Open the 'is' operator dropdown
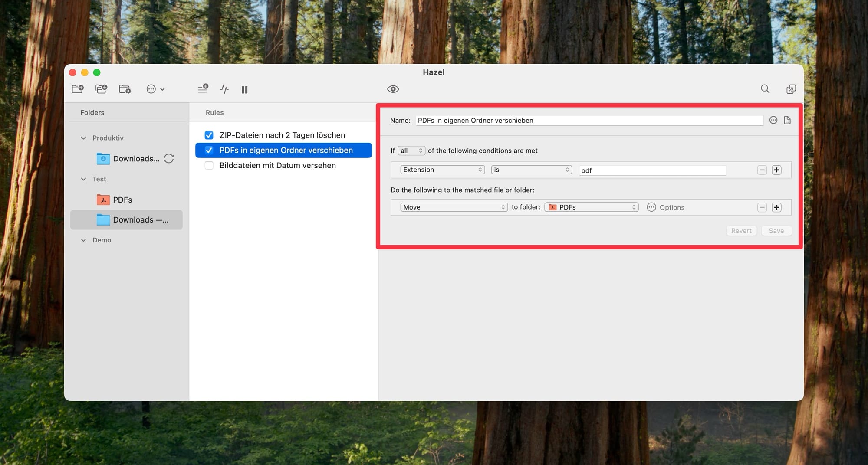868x465 pixels. 531,170
